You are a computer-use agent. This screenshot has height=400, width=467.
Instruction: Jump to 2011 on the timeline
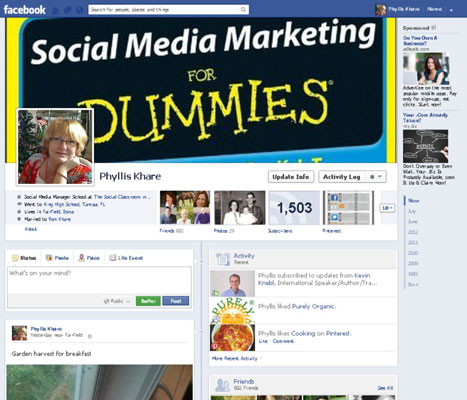click(413, 242)
